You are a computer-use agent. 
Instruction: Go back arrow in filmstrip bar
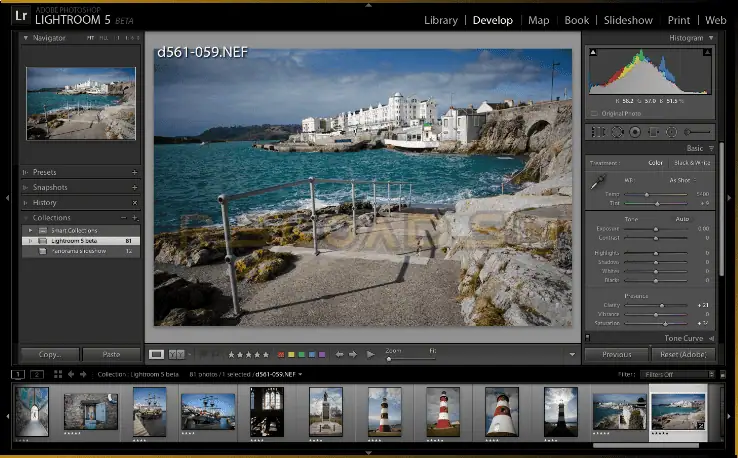tap(71, 374)
